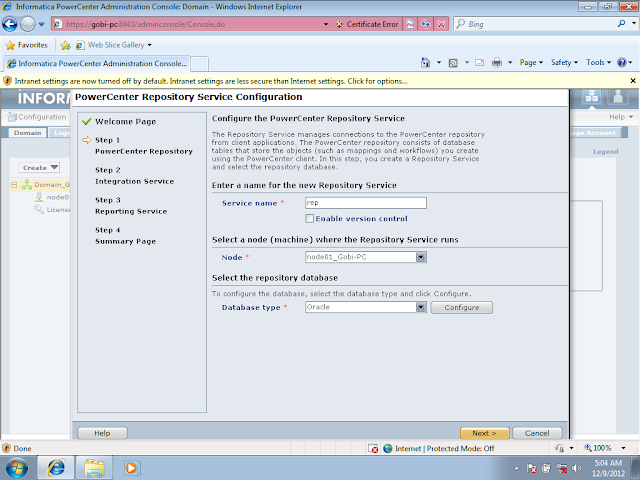Open the Tools menu
The image size is (640, 480).
[x=598, y=62]
